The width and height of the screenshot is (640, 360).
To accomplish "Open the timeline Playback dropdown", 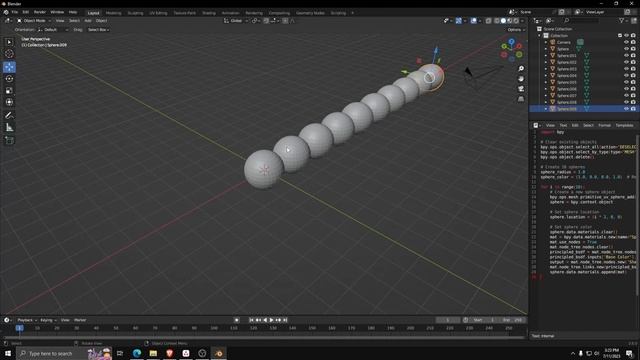I will click(x=27, y=320).
